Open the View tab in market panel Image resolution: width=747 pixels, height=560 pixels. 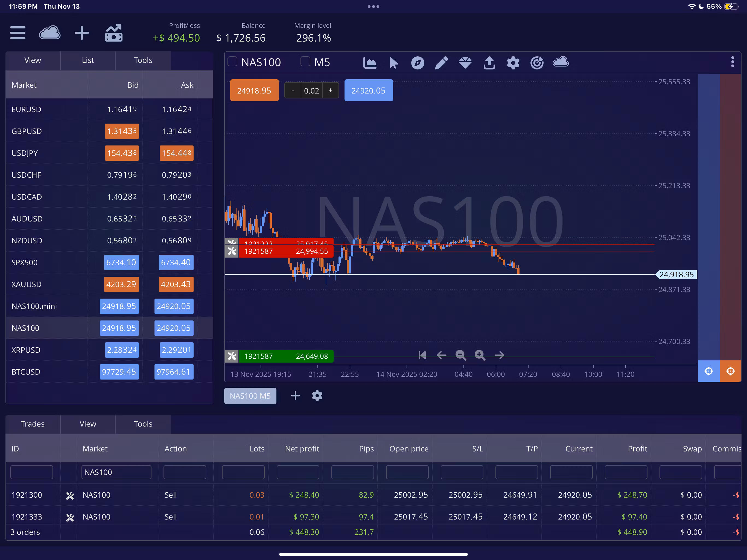tap(33, 60)
